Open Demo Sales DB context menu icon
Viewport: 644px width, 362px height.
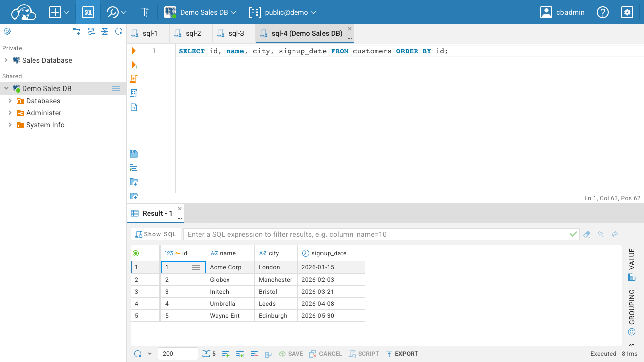[x=116, y=88]
